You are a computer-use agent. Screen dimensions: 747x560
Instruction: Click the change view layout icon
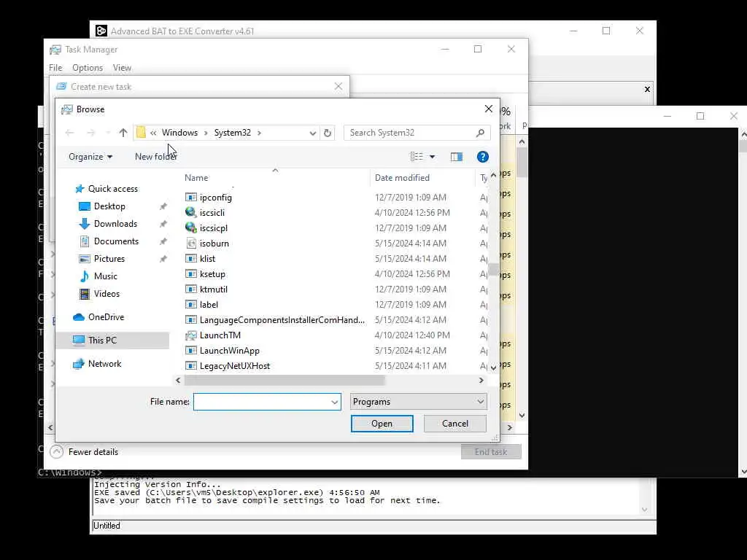pos(417,157)
